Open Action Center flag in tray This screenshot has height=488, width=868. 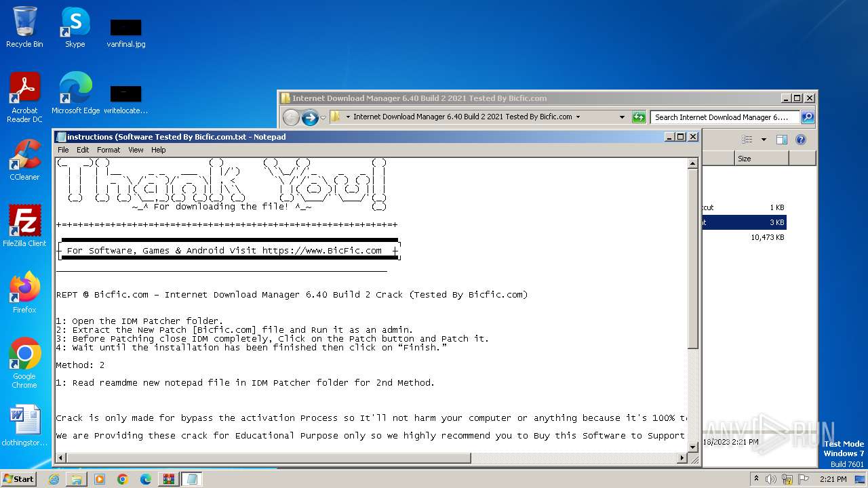click(804, 479)
